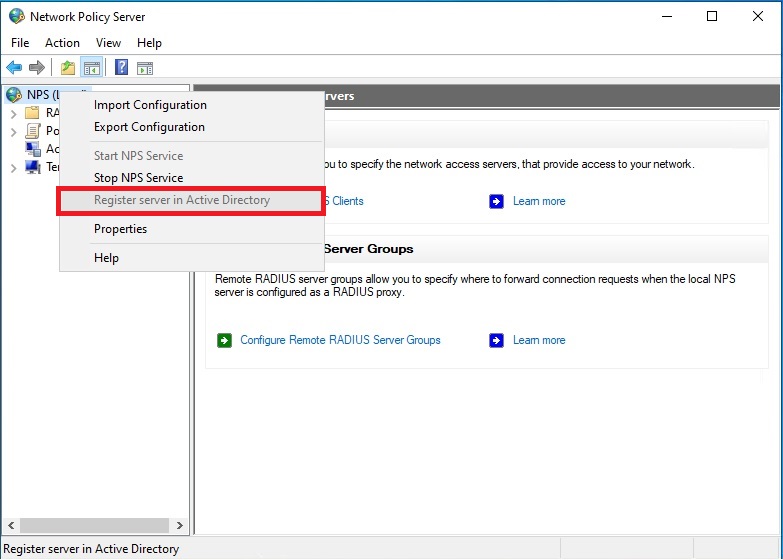783x560 pixels.
Task: Expand the Templates Management tree node
Action: 13,168
